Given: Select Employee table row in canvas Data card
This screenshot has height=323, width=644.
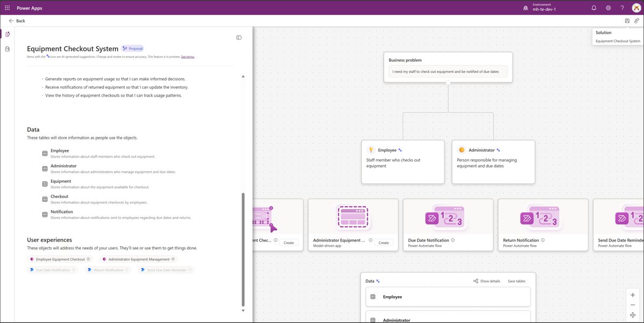Looking at the screenshot, I should click(448, 297).
